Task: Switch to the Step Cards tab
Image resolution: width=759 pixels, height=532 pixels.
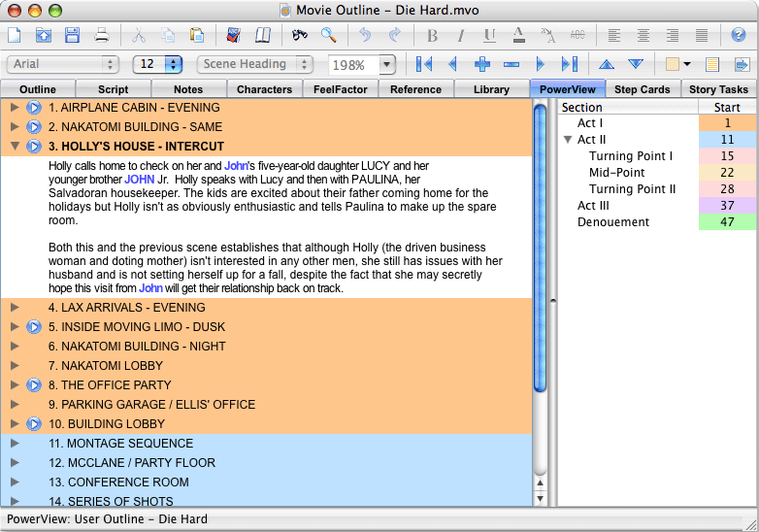Action: click(643, 89)
